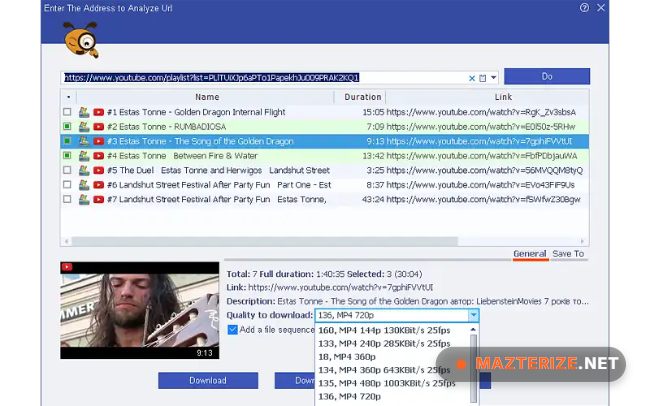
Task: Clear the URL field with X icon
Action: click(x=472, y=78)
